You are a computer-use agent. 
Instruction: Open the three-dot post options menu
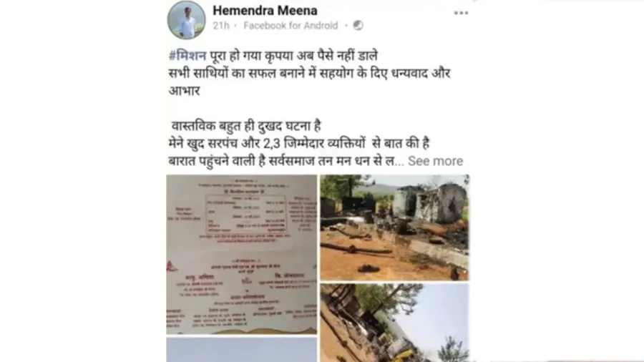pos(461,13)
